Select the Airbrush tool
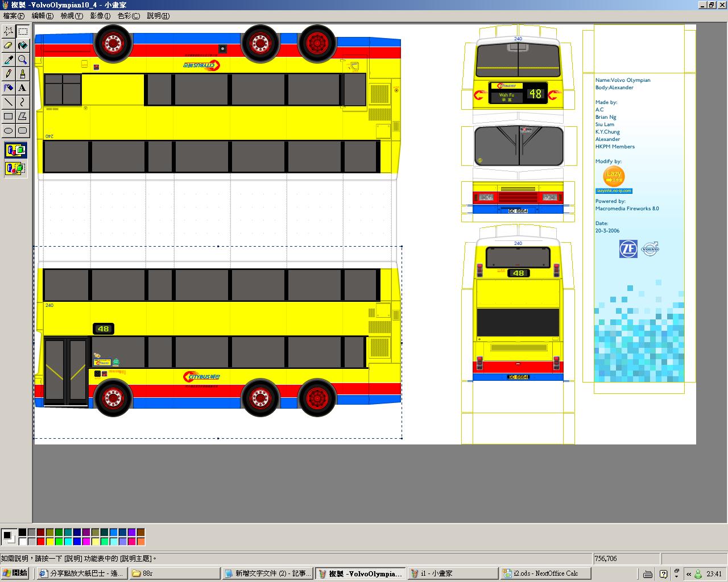 [9, 88]
